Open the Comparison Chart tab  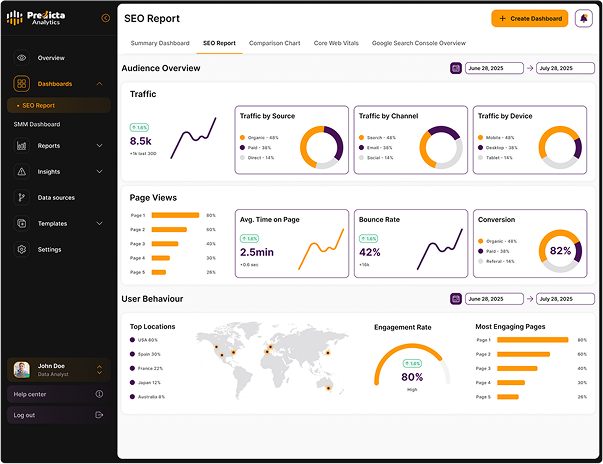(x=274, y=43)
